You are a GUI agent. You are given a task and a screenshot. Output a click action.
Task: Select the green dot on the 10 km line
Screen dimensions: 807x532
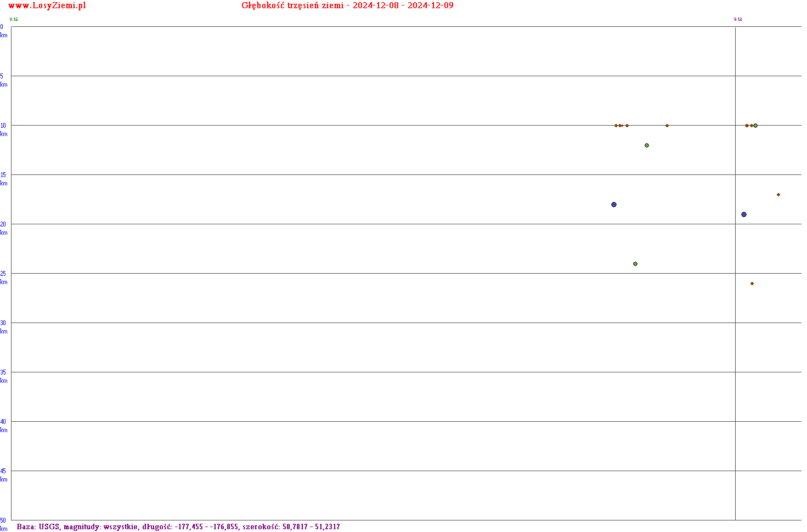coord(755,126)
